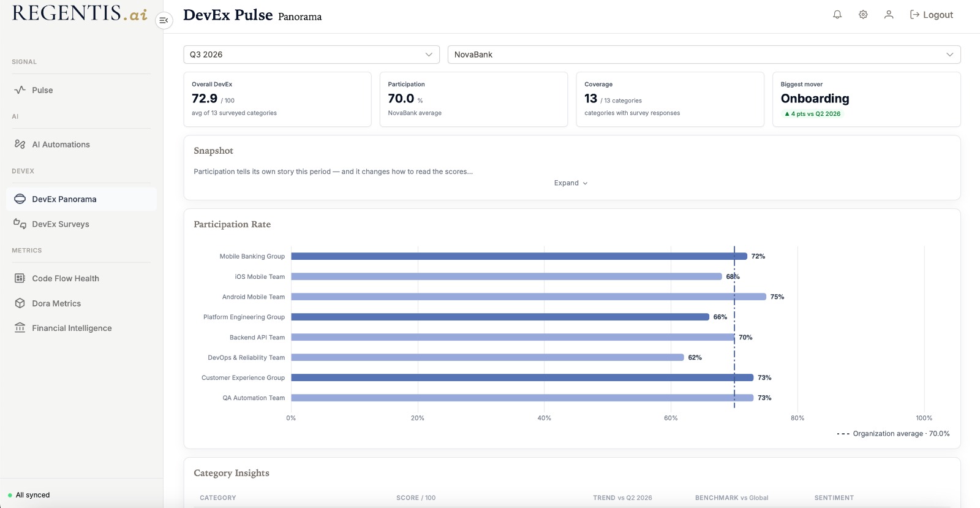Click the DevOps & Reliability Team bar
980x508 pixels.
(487, 357)
